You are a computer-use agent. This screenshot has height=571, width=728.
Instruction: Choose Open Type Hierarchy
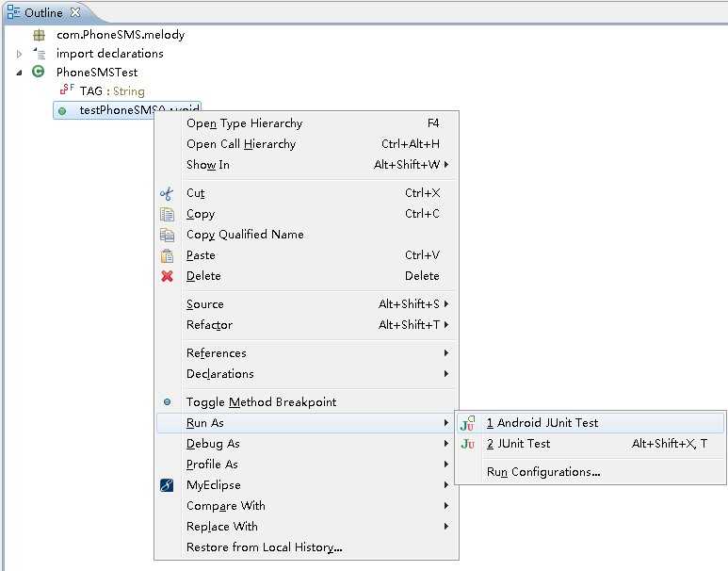pyautogui.click(x=306, y=123)
